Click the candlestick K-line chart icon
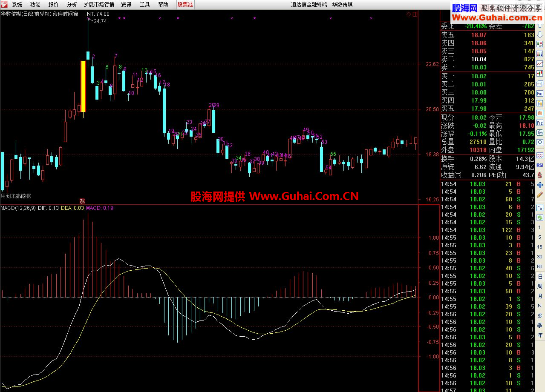Screen dimensions: 545x392 pyautogui.click(x=540, y=73)
